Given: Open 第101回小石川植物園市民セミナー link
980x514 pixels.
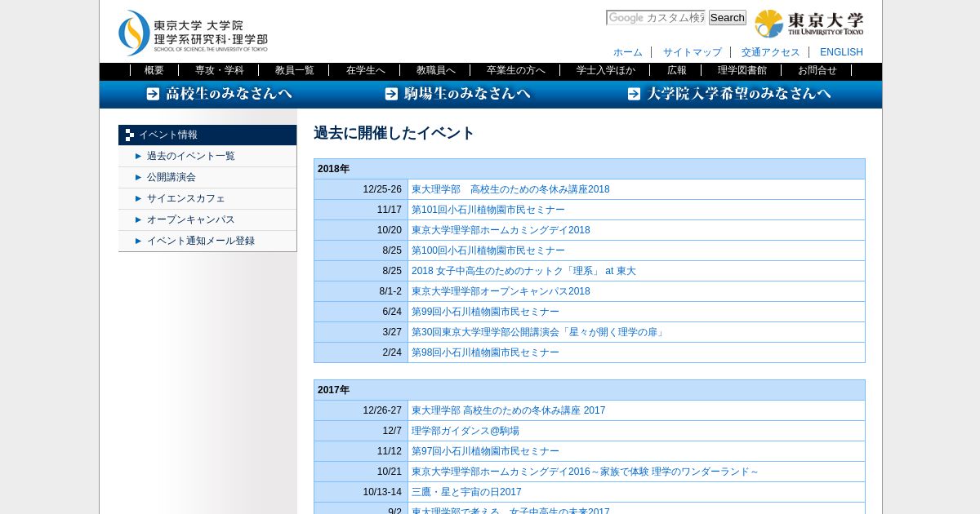Looking at the screenshot, I should [488, 210].
